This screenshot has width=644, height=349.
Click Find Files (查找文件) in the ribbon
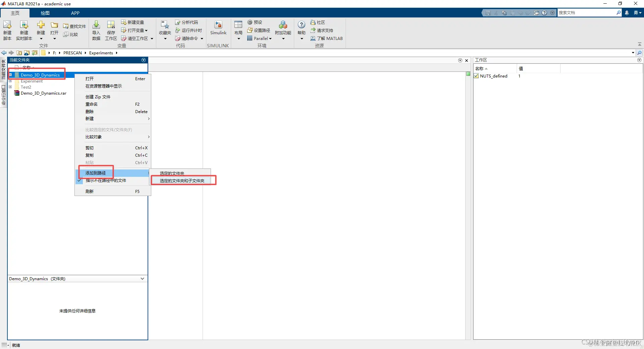(x=74, y=26)
